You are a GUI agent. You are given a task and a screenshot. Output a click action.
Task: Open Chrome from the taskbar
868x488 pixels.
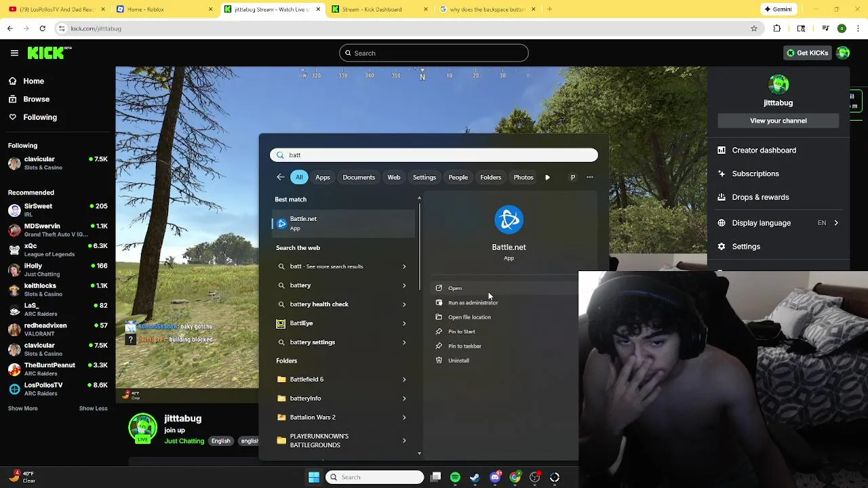coord(515,477)
